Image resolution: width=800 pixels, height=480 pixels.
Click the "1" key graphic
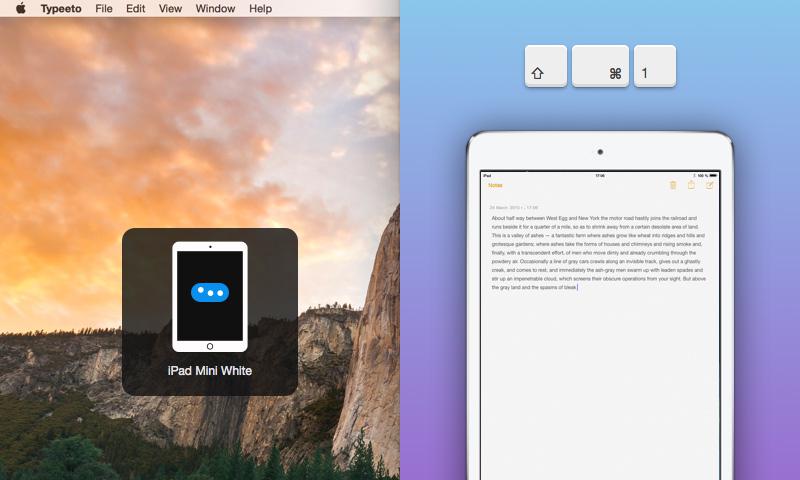tap(655, 66)
